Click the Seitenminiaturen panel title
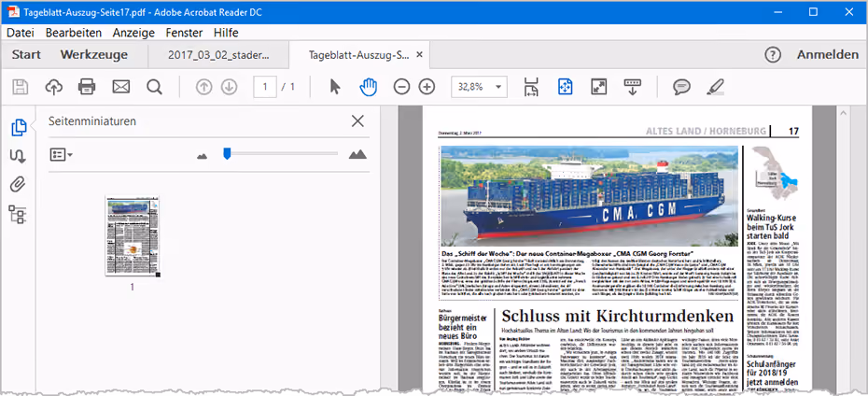Image resolution: width=868 pixels, height=396 pixels. pos(91,121)
